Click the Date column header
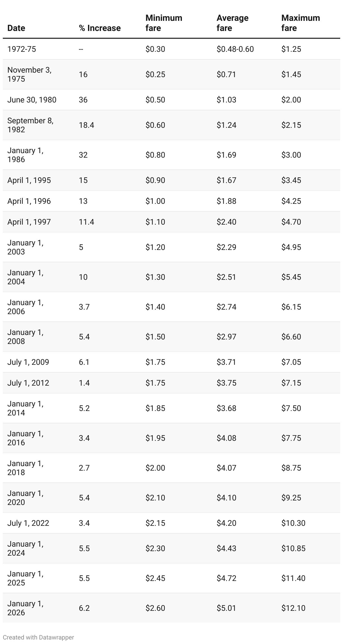 point(16,28)
